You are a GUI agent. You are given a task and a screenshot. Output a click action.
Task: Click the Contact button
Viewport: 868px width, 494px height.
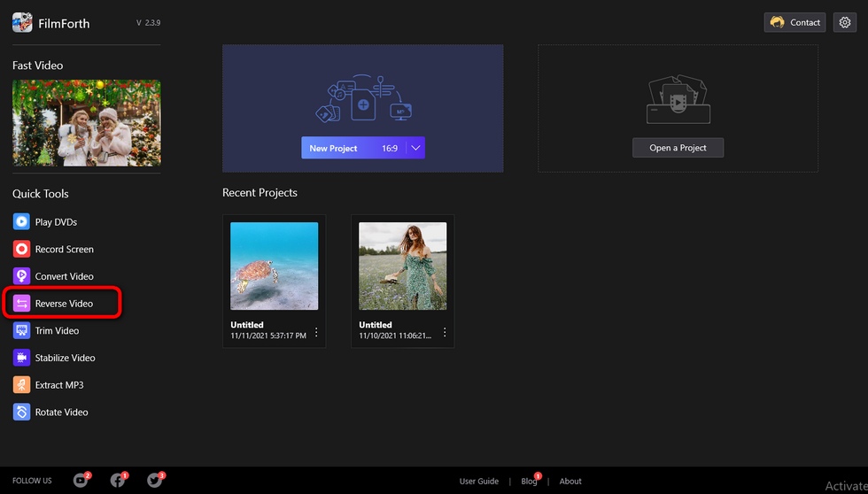pyautogui.click(x=795, y=23)
